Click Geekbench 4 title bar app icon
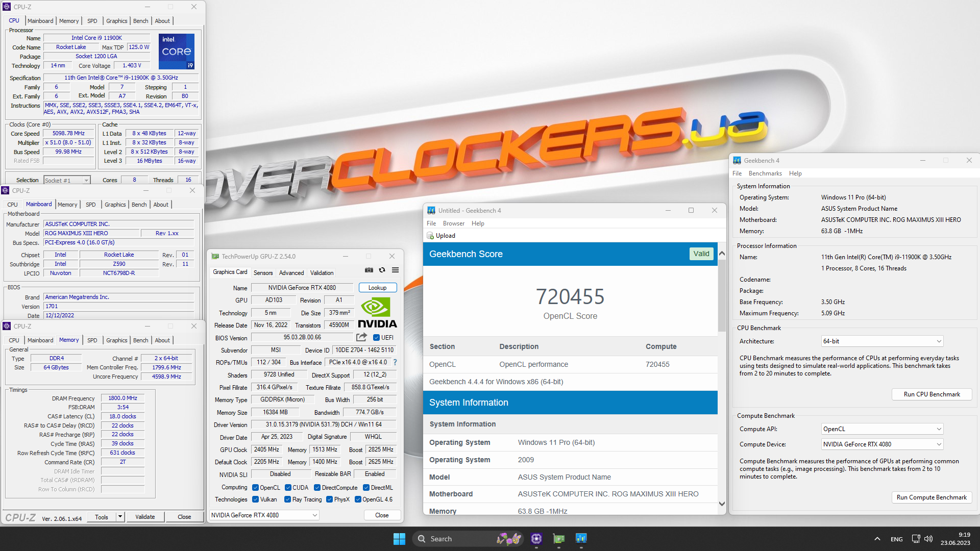Viewport: 980px width, 551px height. click(737, 160)
